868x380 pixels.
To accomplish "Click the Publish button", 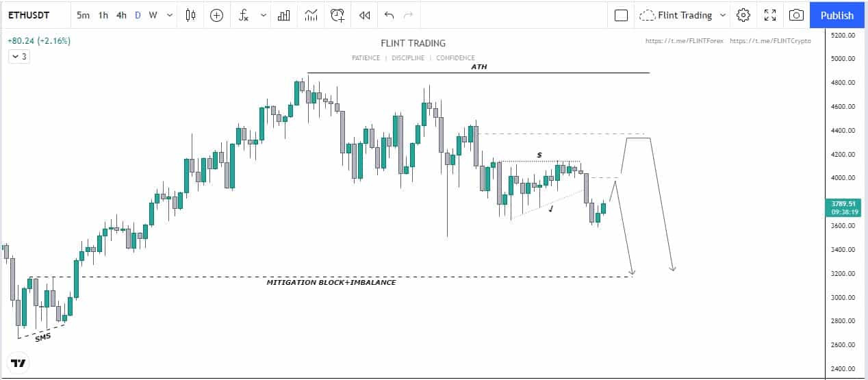I will pyautogui.click(x=837, y=15).
